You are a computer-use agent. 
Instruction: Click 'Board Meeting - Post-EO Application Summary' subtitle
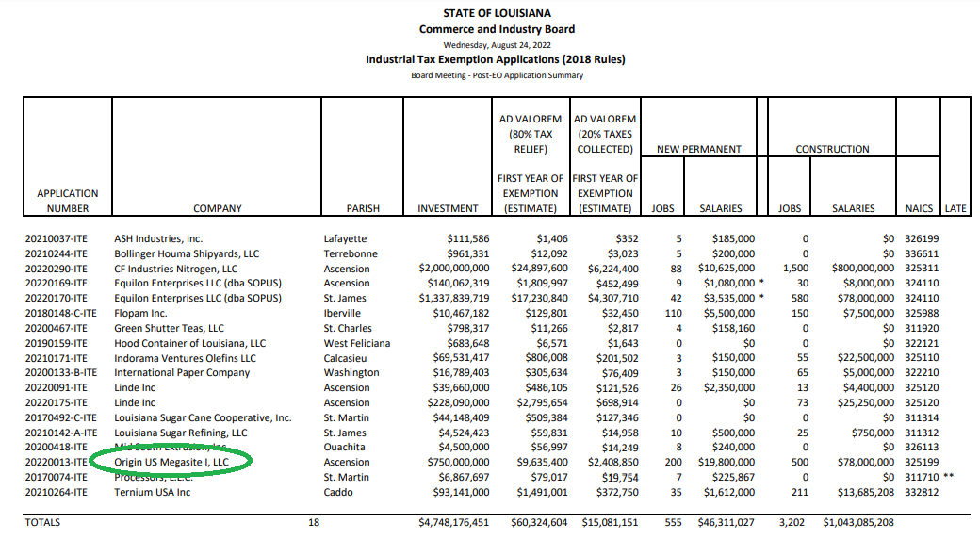(497, 75)
